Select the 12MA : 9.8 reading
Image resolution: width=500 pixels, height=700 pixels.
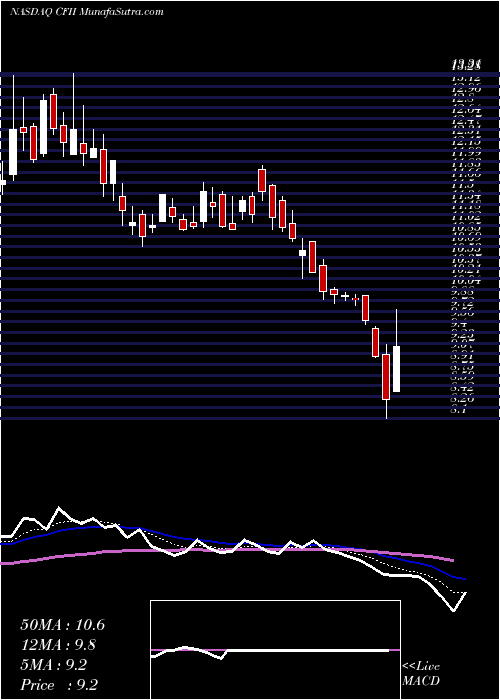[x=59, y=645]
